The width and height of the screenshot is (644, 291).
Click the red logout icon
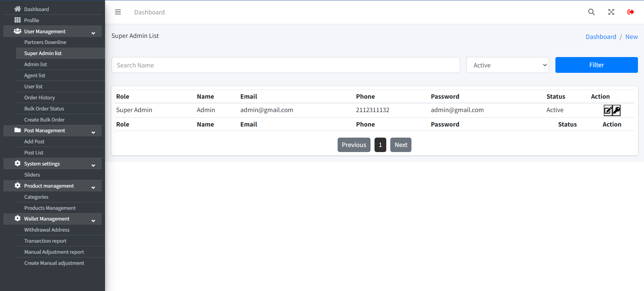point(631,12)
